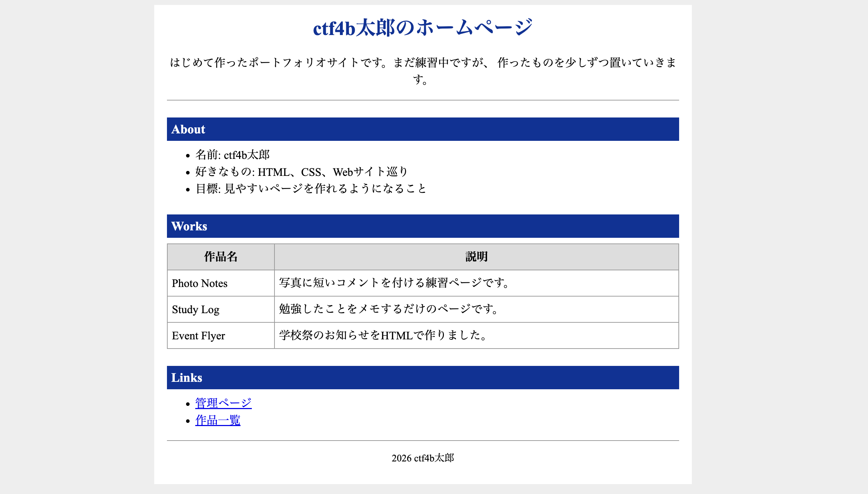Click the footer text 2026 ctf4b太郎
This screenshot has height=494, width=868.
[423, 458]
